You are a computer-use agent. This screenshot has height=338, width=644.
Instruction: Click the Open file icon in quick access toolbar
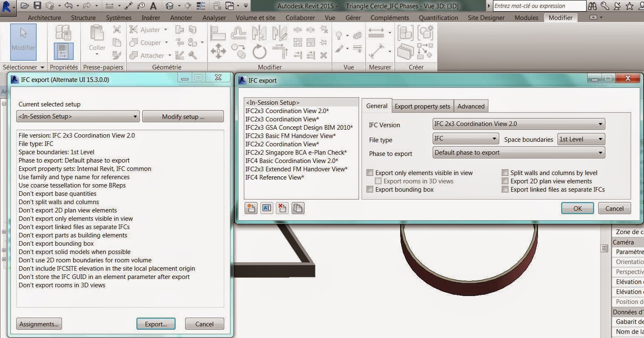25,6
